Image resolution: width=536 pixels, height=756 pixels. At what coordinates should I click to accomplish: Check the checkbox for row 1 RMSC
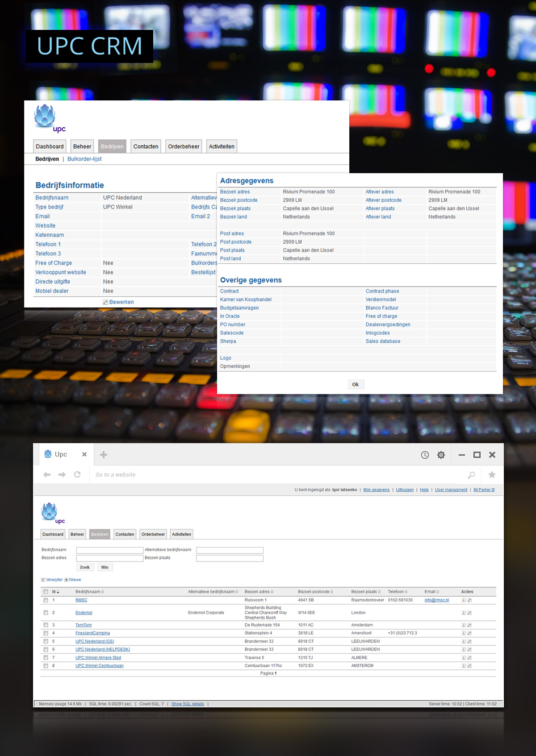46,600
